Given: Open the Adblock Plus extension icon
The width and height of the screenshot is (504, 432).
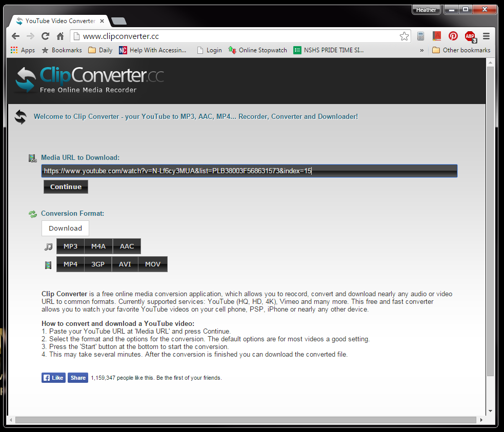Looking at the screenshot, I should 470,36.
